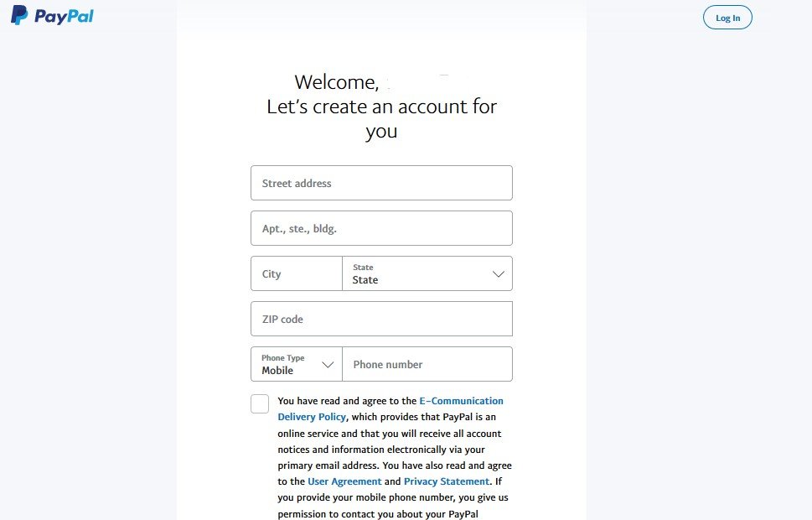The width and height of the screenshot is (812, 520).
Task: Click the chevron next to Mobile
Action: [x=328, y=365]
